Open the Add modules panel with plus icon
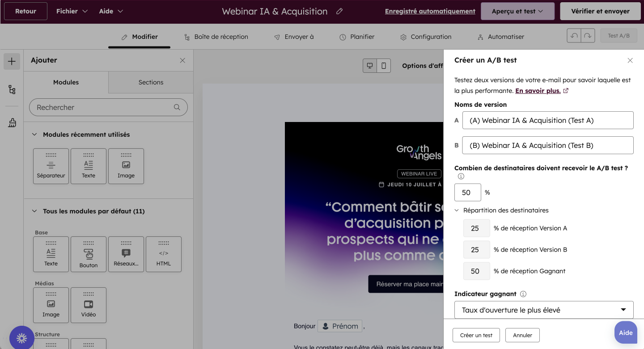The height and width of the screenshot is (349, 644). 12,61
